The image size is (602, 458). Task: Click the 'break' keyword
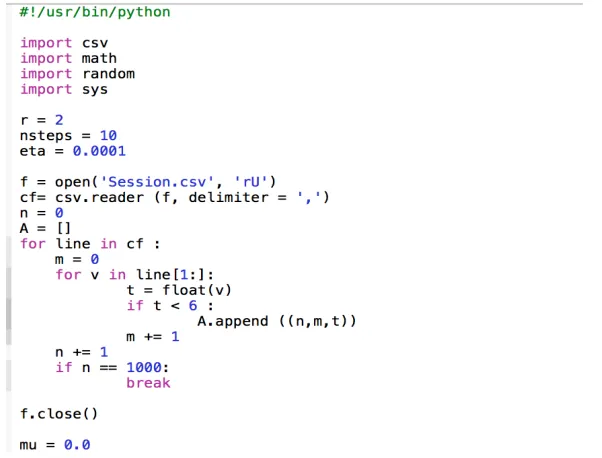coord(148,383)
